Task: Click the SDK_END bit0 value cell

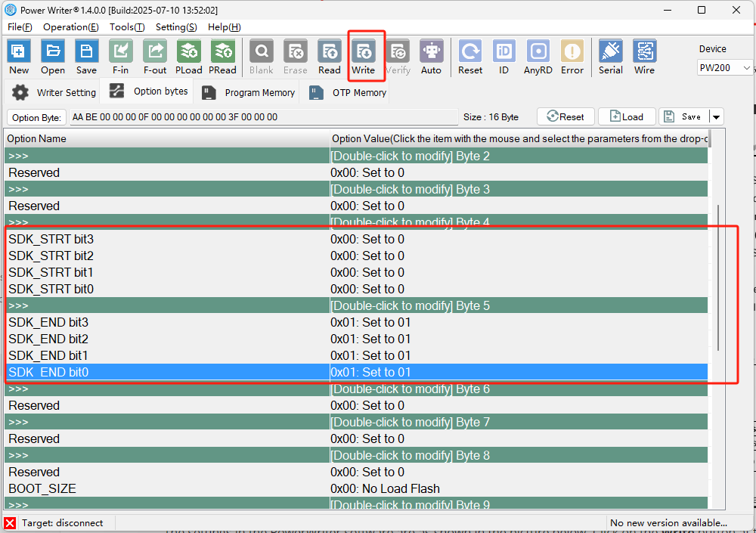Action: click(x=519, y=373)
